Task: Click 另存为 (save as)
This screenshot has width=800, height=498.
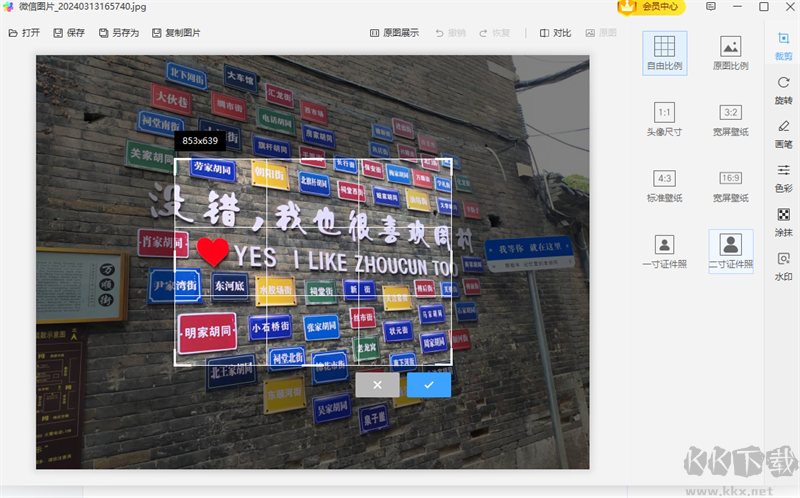Action: click(119, 33)
